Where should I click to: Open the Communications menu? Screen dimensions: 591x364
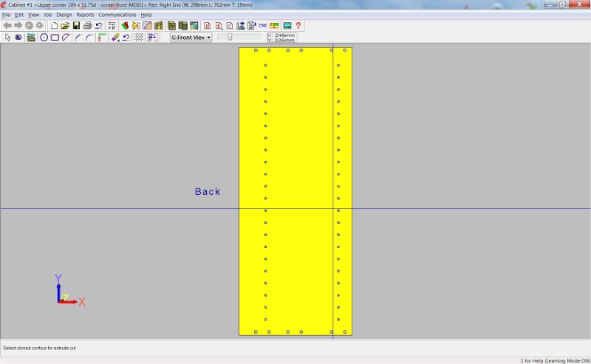tap(117, 15)
